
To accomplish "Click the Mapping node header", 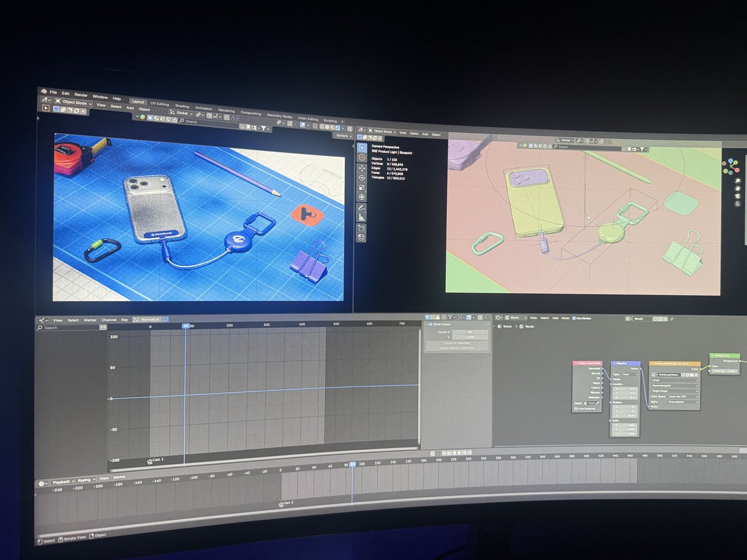I will click(x=626, y=363).
